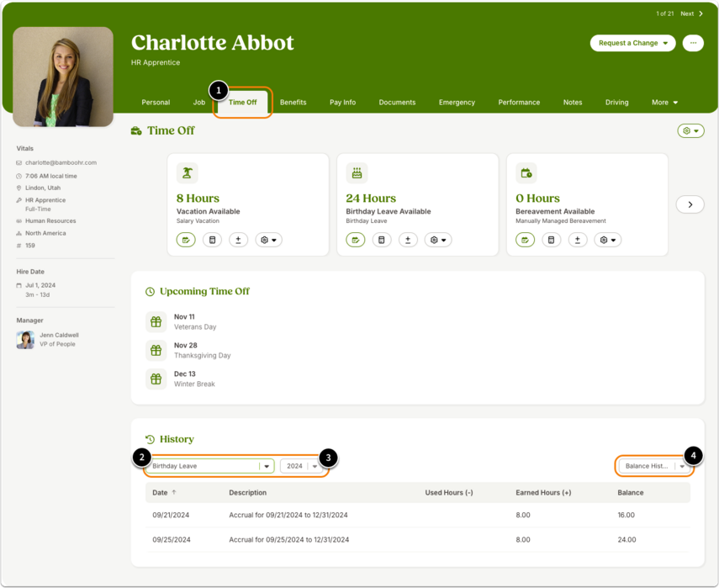The height and width of the screenshot is (588, 719).
Task: Open manager Jenn Caldwell's profile
Action: (59, 336)
